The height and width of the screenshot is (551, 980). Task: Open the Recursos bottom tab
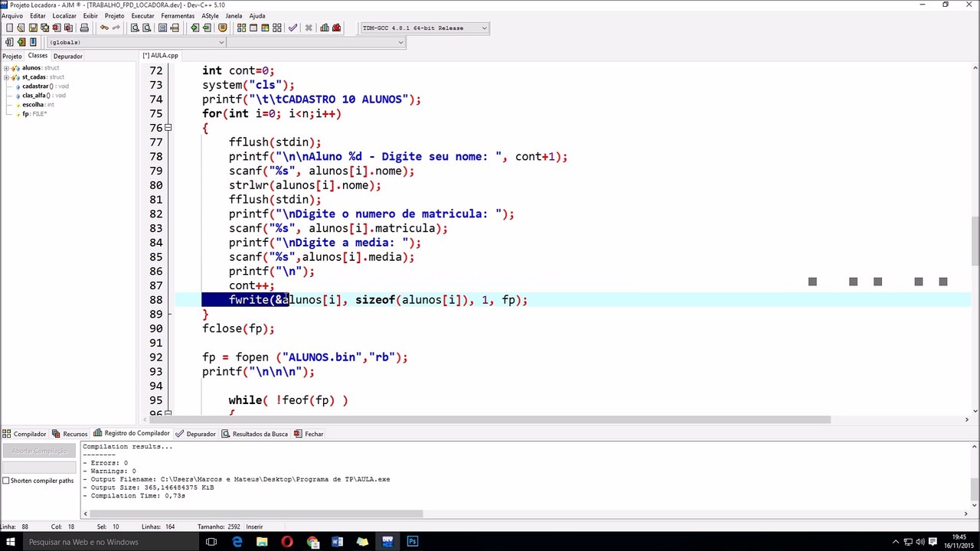click(x=70, y=434)
